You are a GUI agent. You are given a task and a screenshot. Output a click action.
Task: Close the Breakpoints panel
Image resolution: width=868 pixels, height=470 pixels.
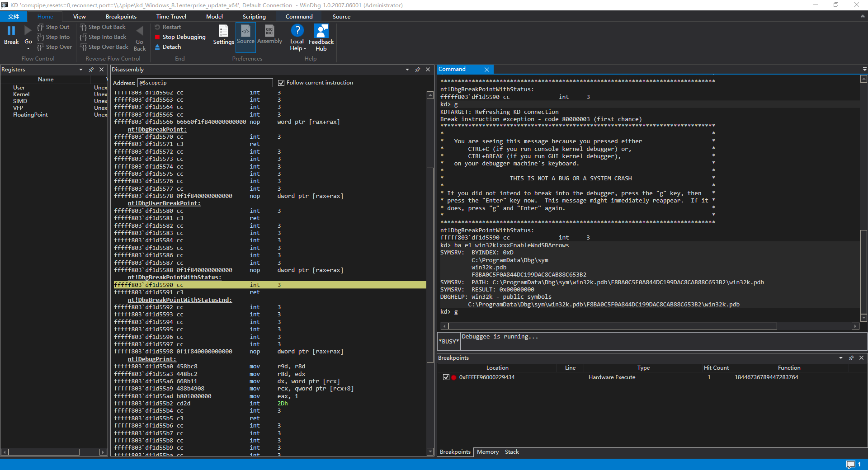(862, 358)
